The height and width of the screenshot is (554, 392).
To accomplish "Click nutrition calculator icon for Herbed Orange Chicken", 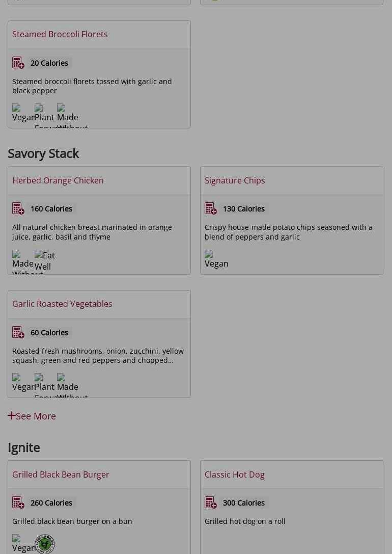I will (18, 208).
